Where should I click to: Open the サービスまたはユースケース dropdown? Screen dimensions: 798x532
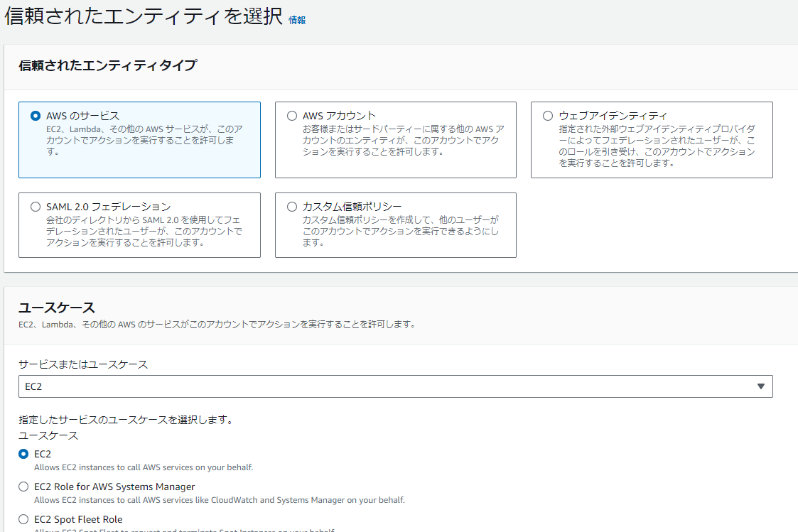395,386
